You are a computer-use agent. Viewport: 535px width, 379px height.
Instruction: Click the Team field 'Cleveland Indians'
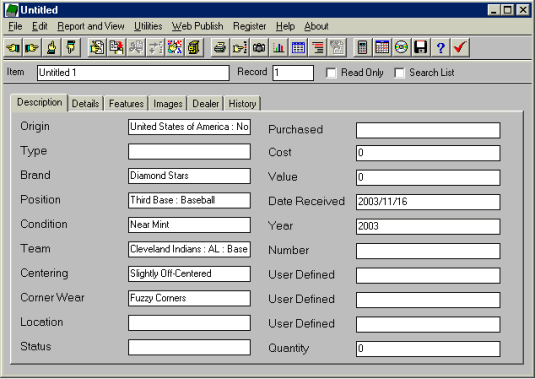pos(189,249)
